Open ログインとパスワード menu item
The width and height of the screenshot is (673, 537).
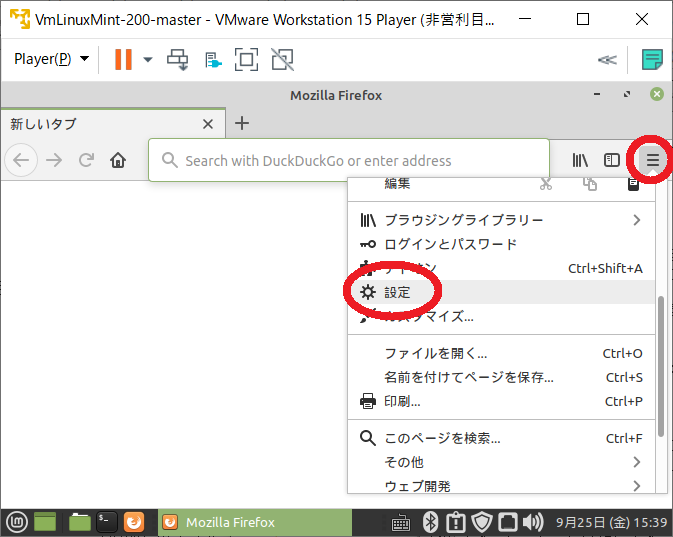click(501, 244)
